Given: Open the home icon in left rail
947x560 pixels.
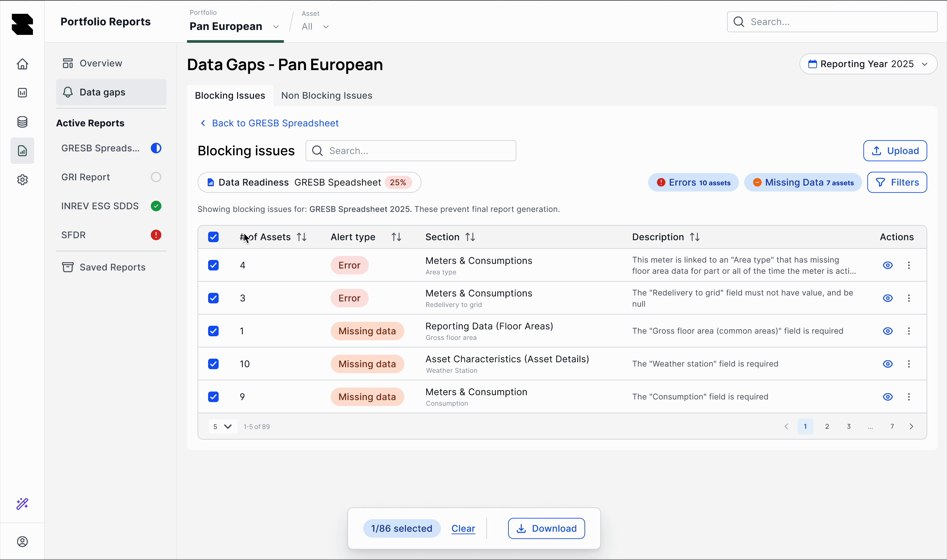Looking at the screenshot, I should (x=22, y=64).
